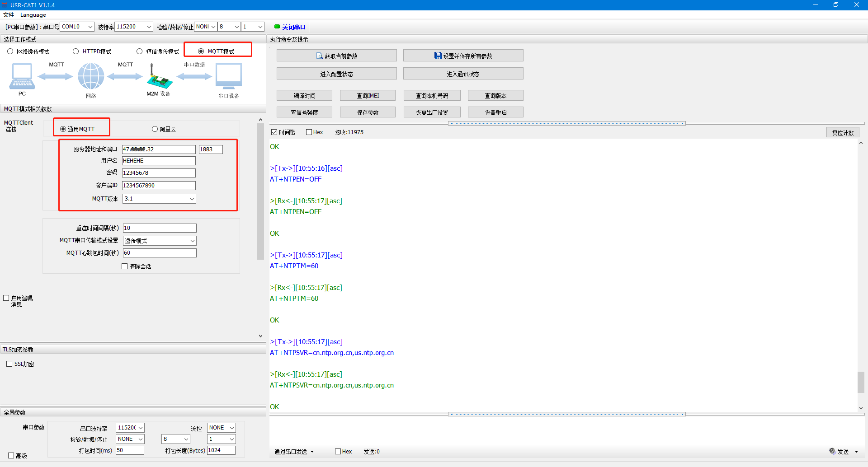Toggle the timestamp checkbox
Image resolution: width=868 pixels, height=467 pixels.
click(274, 132)
